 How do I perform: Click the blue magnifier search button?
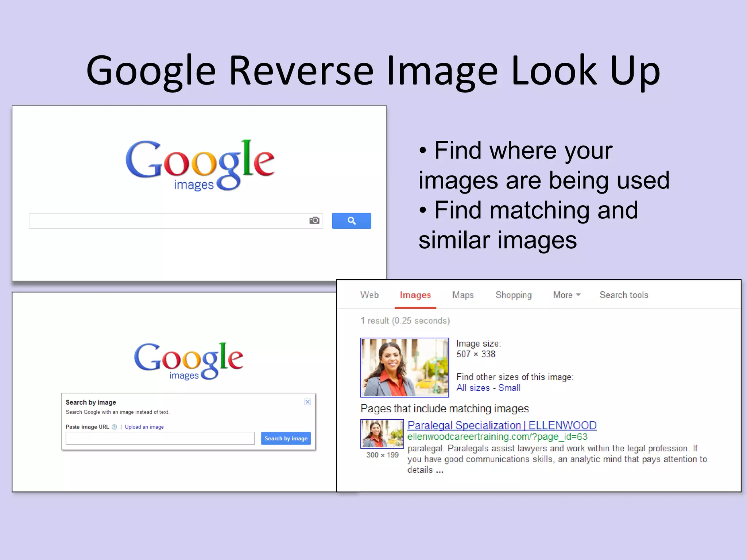tap(351, 221)
